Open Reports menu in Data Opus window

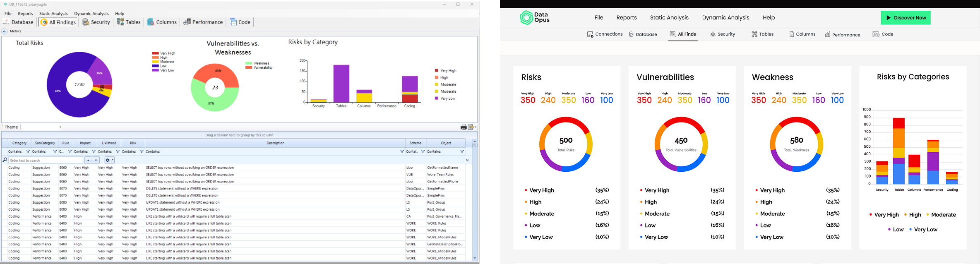627,17
